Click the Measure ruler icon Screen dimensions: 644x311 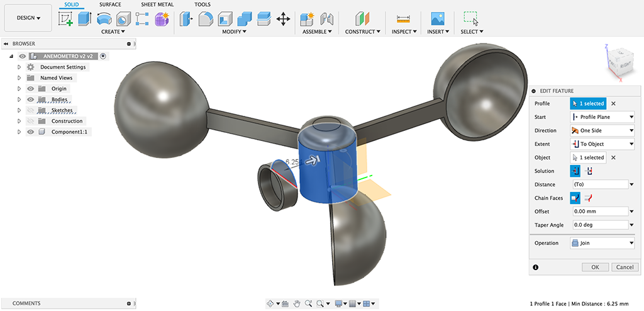(403, 19)
